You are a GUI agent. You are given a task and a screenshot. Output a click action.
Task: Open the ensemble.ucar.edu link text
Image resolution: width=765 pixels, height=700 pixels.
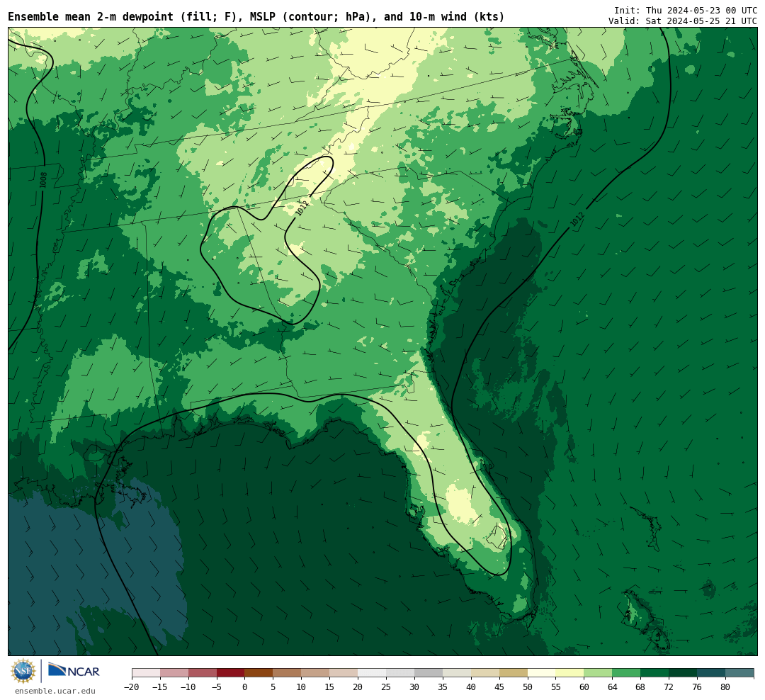click(55, 691)
